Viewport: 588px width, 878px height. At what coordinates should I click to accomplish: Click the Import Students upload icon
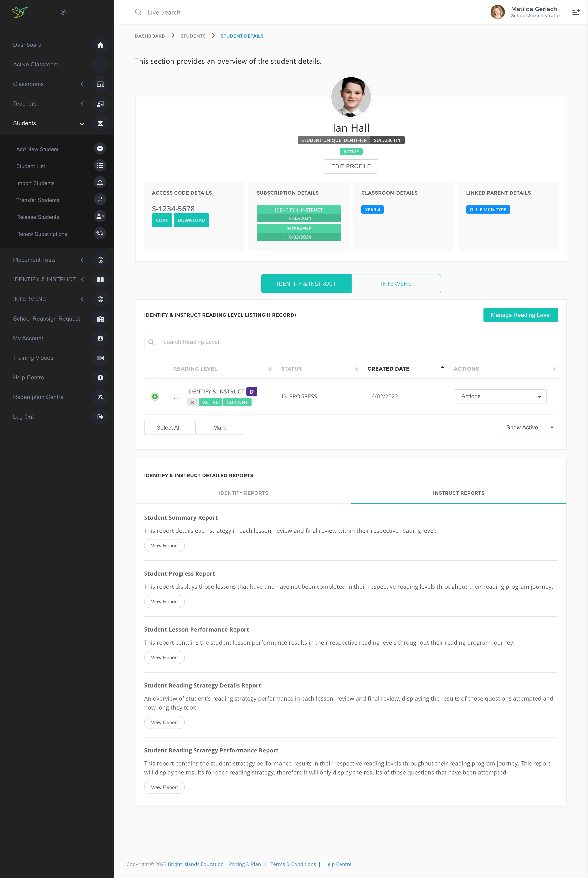pos(100,183)
